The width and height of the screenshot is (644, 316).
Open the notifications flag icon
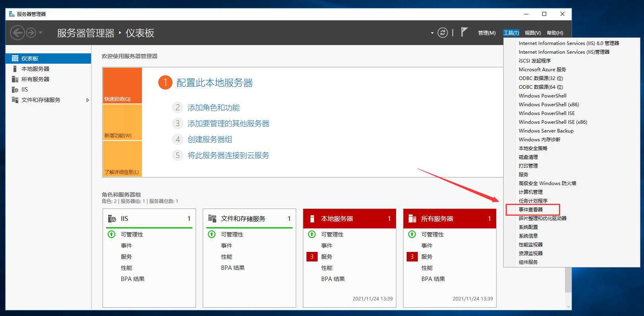pyautogui.click(x=464, y=32)
